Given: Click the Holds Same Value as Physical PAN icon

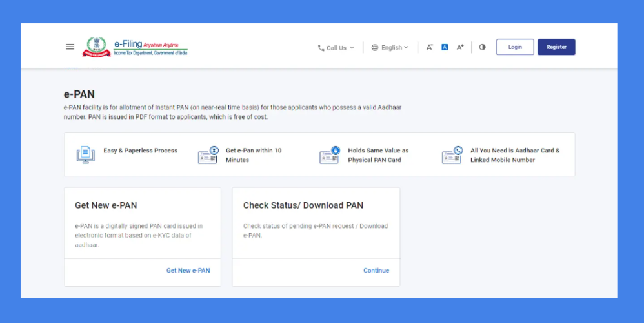Looking at the screenshot, I should 330,155.
